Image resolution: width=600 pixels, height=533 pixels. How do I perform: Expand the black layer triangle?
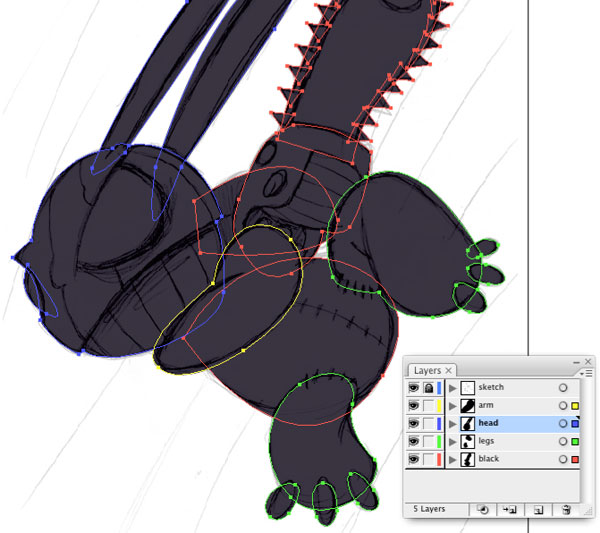point(453,459)
